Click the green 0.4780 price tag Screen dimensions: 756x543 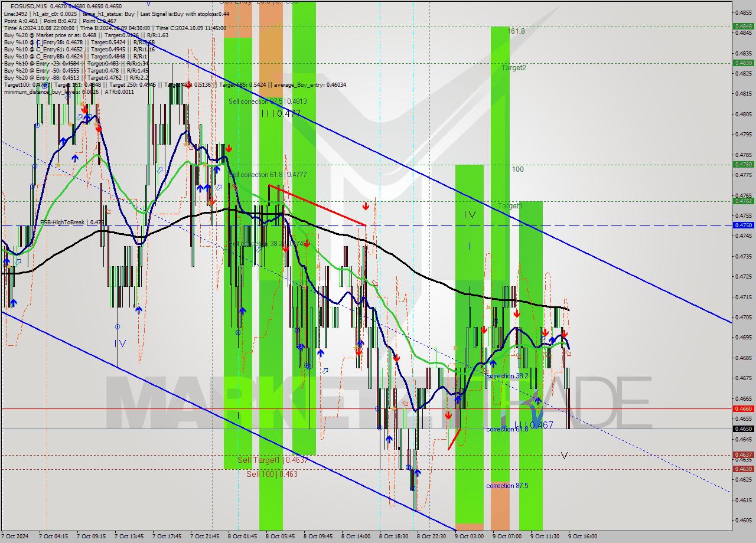[742, 165]
